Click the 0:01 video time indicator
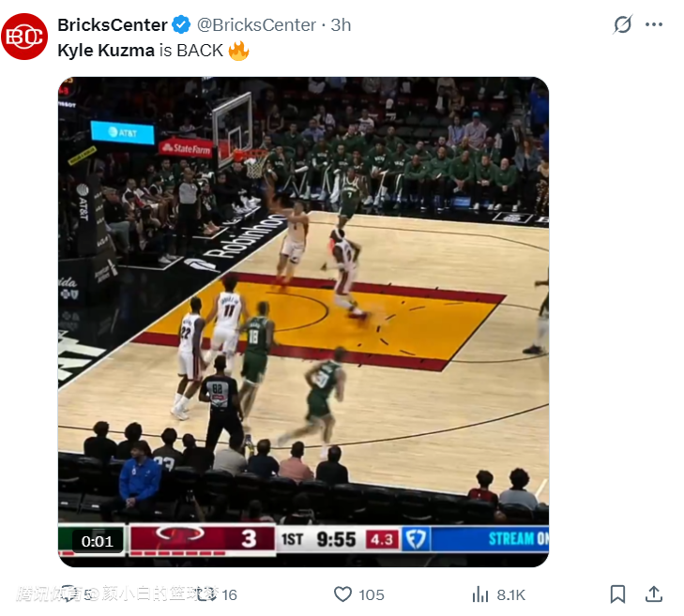Screen dimensions: 684x616 97,540
